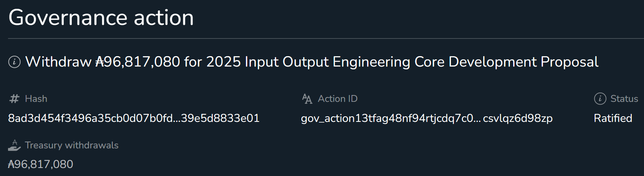Click the Treasury withdrawals hand icon
The width and height of the screenshot is (644, 176).
point(14,145)
